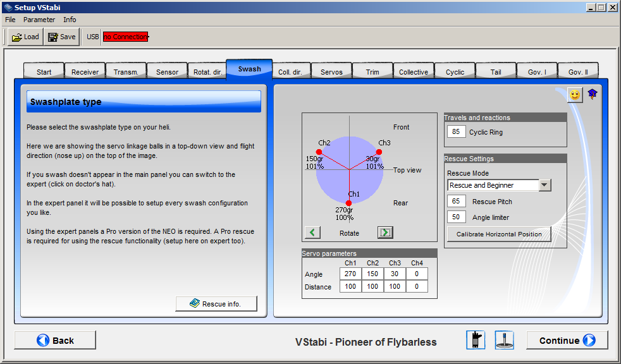Switch to expert mode via doctor's hat icon
The image size is (621, 364).
[x=592, y=94]
